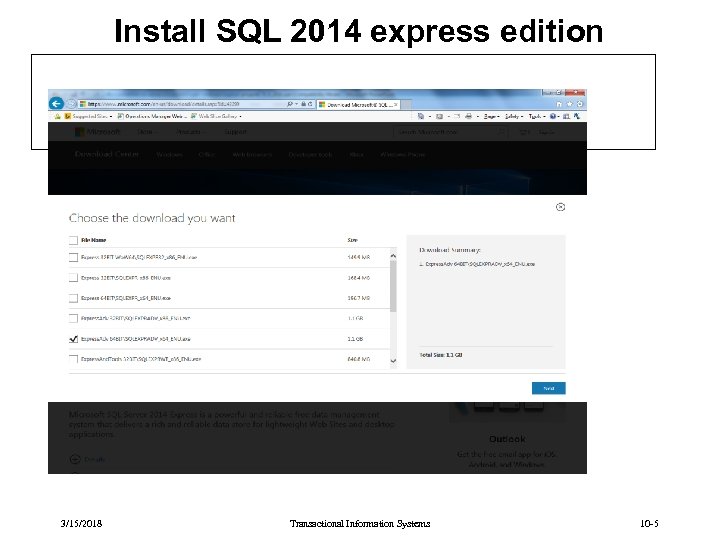The image size is (720, 540).
Task: Click the refresh icon in address bar
Action: pos(310,104)
